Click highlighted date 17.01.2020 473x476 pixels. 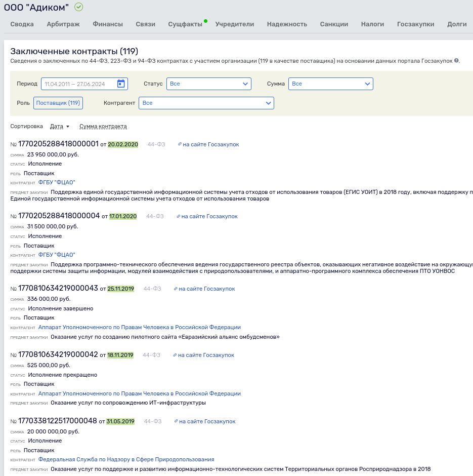(x=123, y=216)
